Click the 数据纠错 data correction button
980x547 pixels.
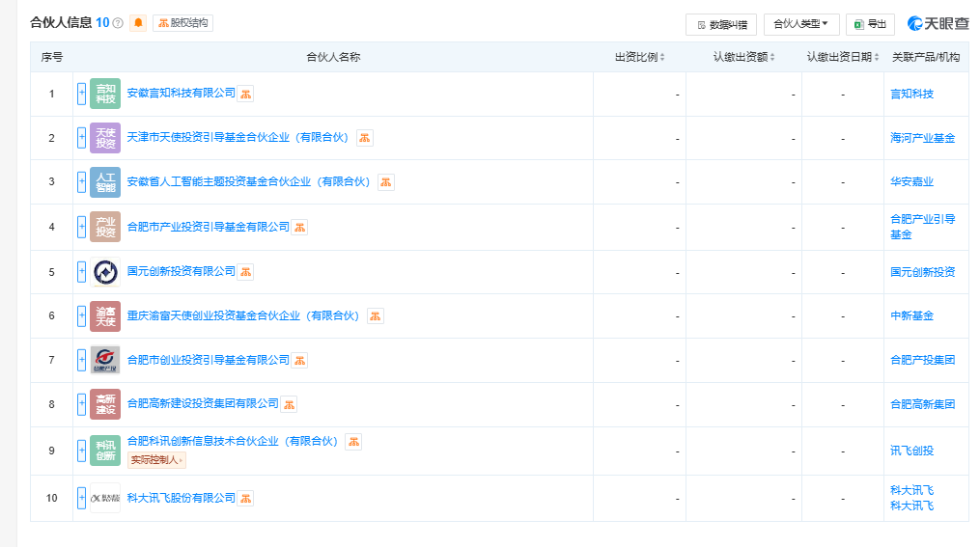[x=721, y=24]
